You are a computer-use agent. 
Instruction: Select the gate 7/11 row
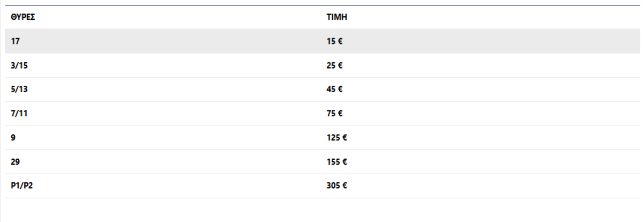click(x=323, y=114)
